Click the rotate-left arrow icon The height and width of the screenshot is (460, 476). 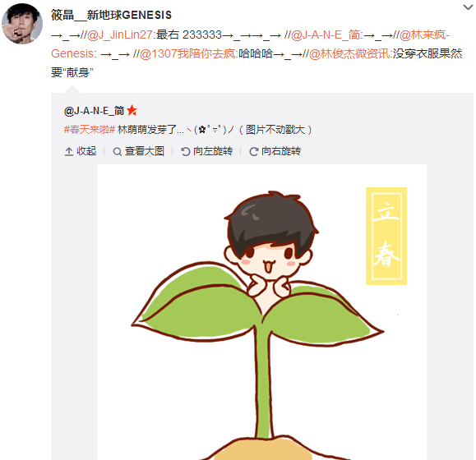[x=185, y=151]
